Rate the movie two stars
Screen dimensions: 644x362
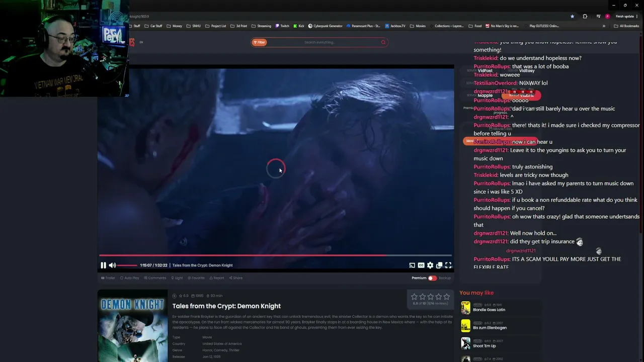(422, 297)
